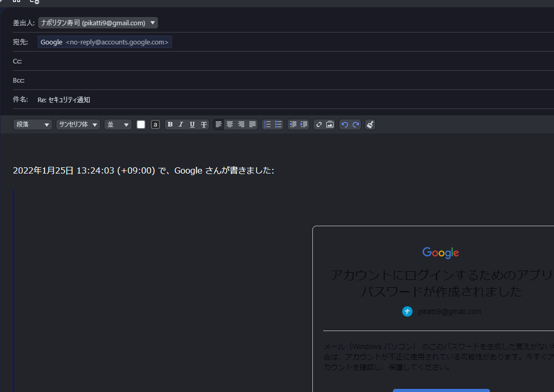
Task: Undo the last edit
Action: pyautogui.click(x=345, y=124)
